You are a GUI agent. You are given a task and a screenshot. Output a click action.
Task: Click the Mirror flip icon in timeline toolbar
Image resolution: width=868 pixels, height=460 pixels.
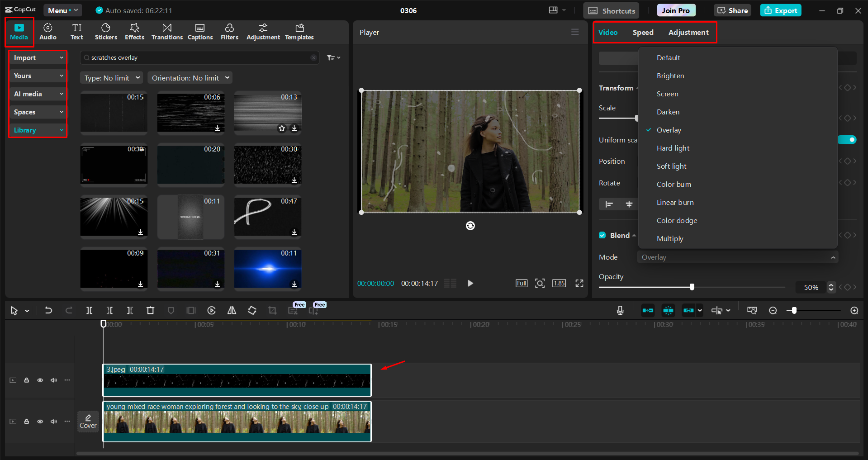coord(232,310)
